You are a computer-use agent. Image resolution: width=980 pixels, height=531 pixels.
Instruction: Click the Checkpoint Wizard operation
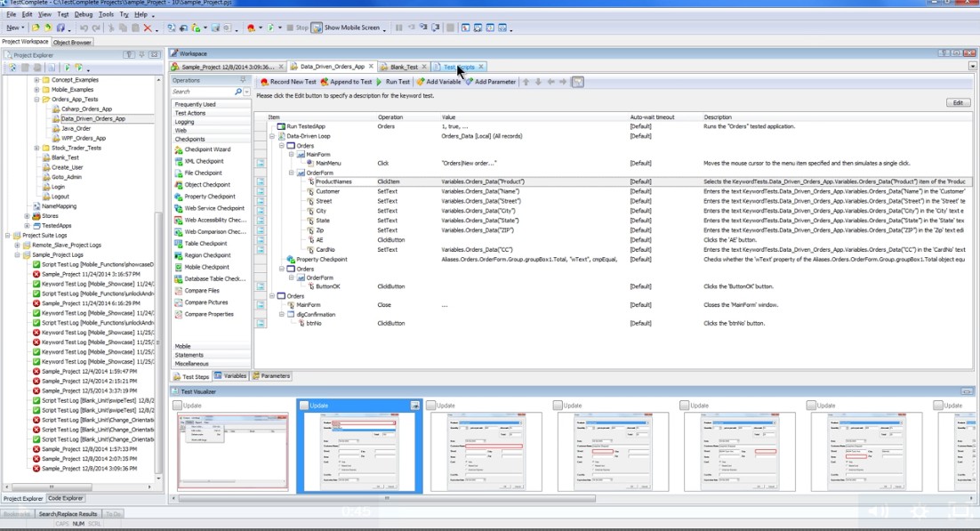point(202,149)
